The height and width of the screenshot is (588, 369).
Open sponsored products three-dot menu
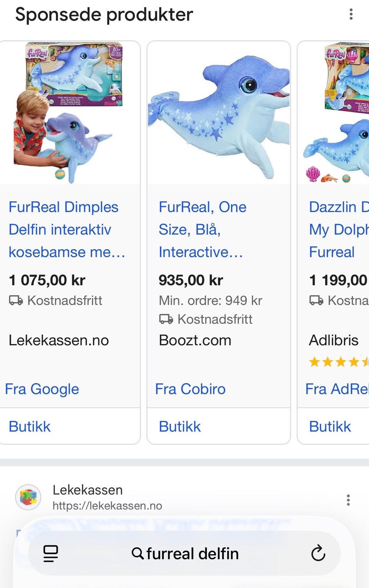pos(351,14)
